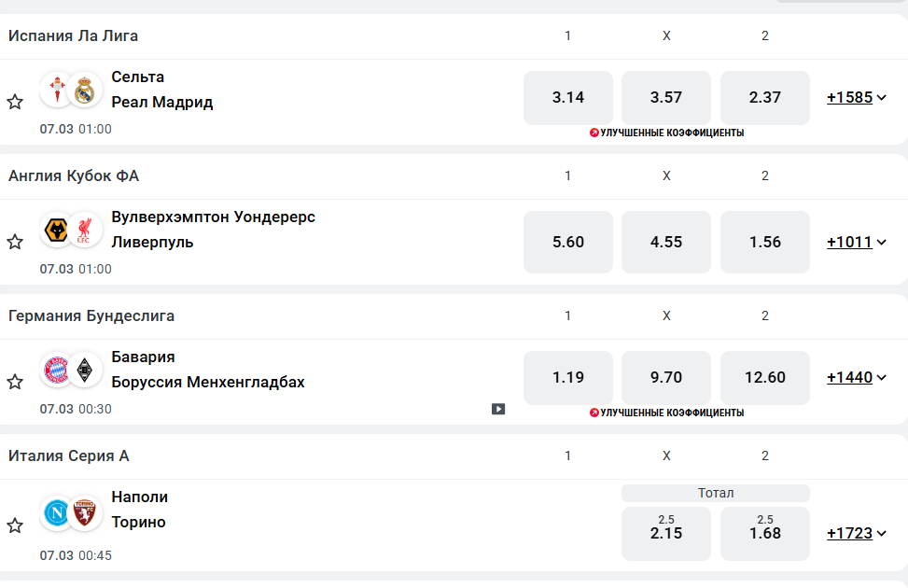Favorite the Celta vs Real Madrid match
The image size is (908, 588).
click(15, 102)
